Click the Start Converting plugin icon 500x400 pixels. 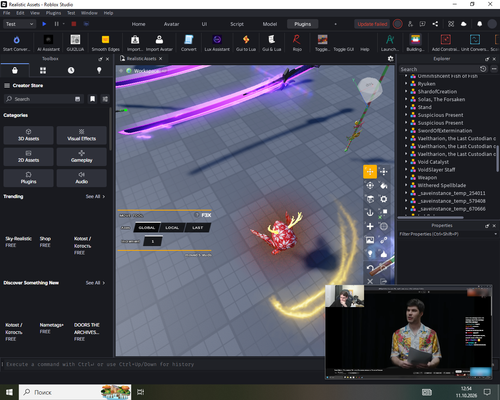pyautogui.click(x=16, y=43)
